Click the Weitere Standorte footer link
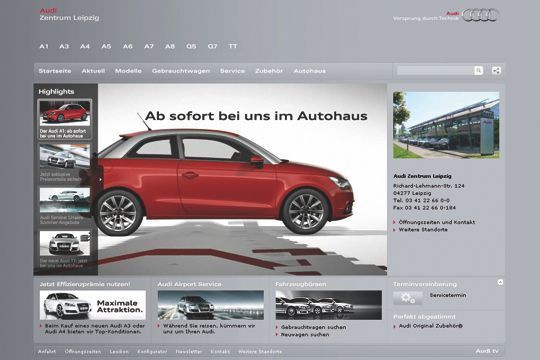The height and width of the screenshot is (360, 540). (x=260, y=352)
